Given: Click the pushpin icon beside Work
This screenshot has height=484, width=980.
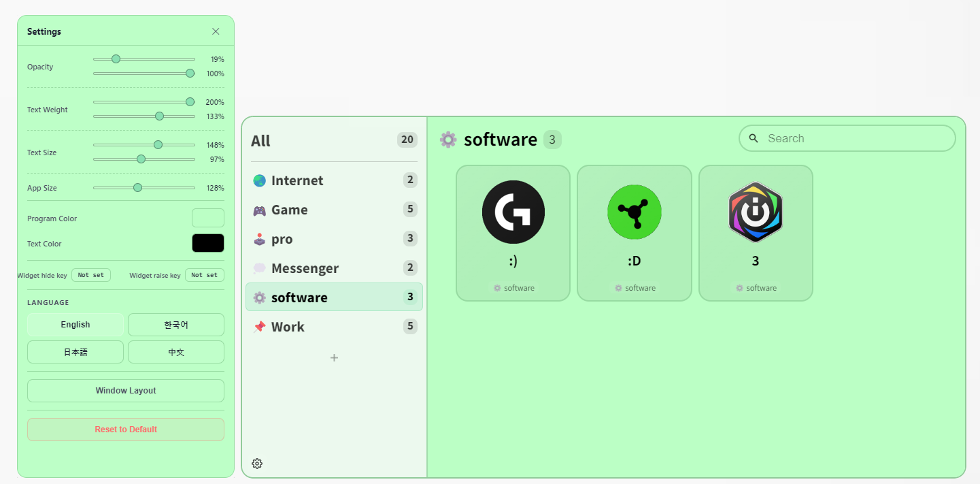Looking at the screenshot, I should point(259,327).
